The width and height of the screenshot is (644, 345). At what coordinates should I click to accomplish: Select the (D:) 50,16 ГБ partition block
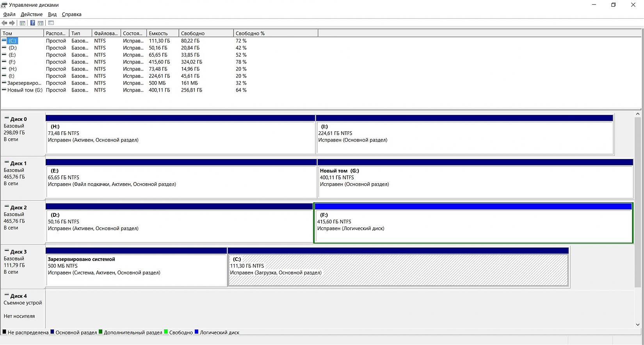pos(180,223)
